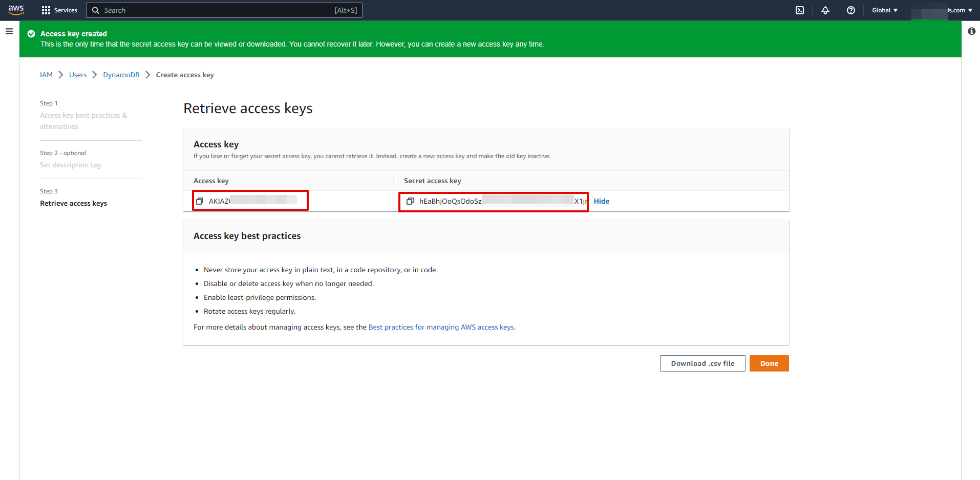Open the CloudShell terminal icon
This screenshot has height=480, width=980.
tap(800, 10)
